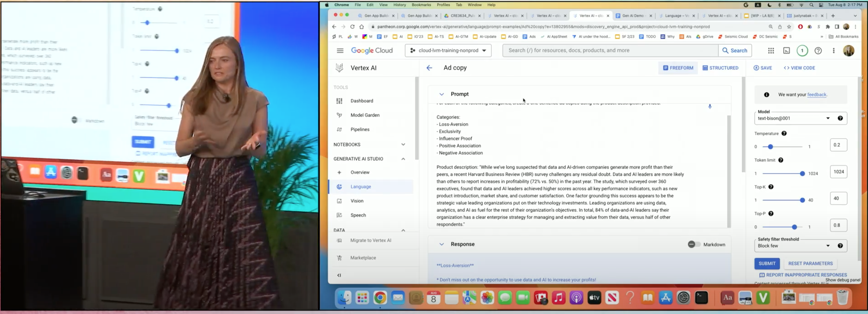This screenshot has height=314, width=868.
Task: Switch to FREEFORM prompt mode
Action: [678, 68]
